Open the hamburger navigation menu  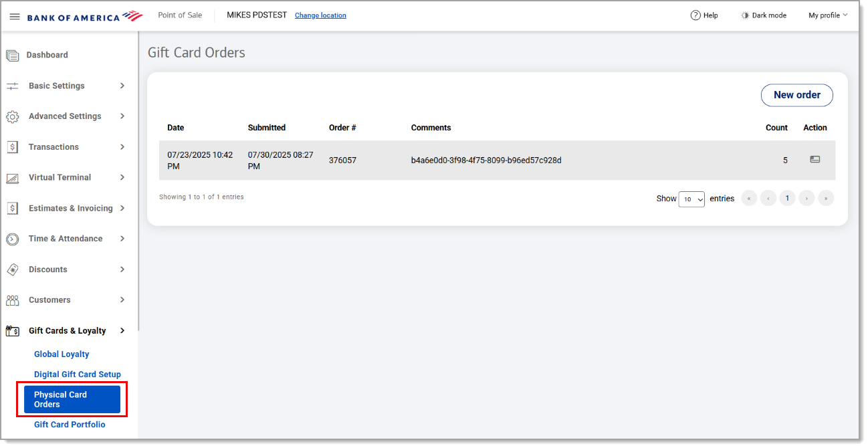[x=15, y=16]
